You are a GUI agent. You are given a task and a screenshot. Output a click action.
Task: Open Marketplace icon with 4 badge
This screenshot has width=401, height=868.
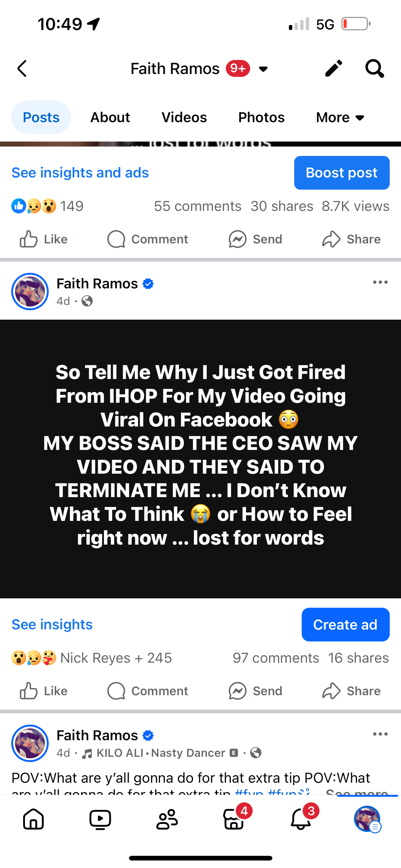click(234, 819)
